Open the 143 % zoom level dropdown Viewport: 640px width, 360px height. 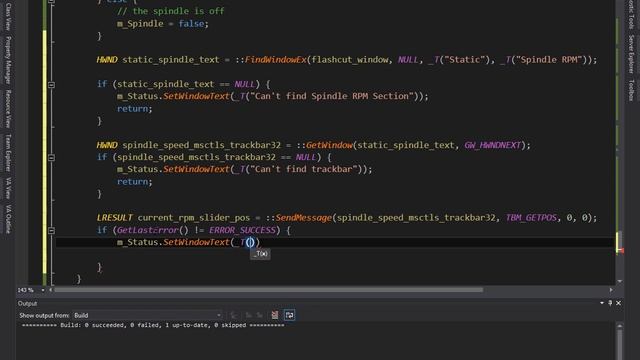[x=42, y=290]
